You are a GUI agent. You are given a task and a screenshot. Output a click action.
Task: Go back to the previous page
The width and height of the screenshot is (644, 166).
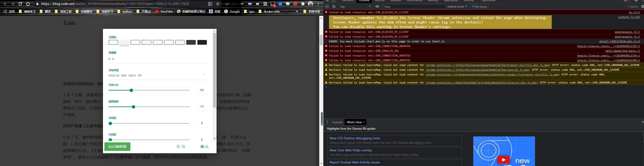point(5,4)
